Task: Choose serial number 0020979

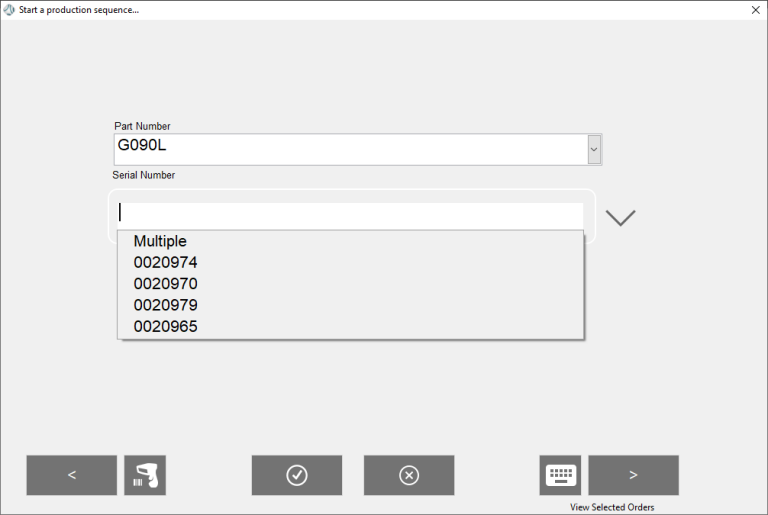Action: tap(350, 305)
